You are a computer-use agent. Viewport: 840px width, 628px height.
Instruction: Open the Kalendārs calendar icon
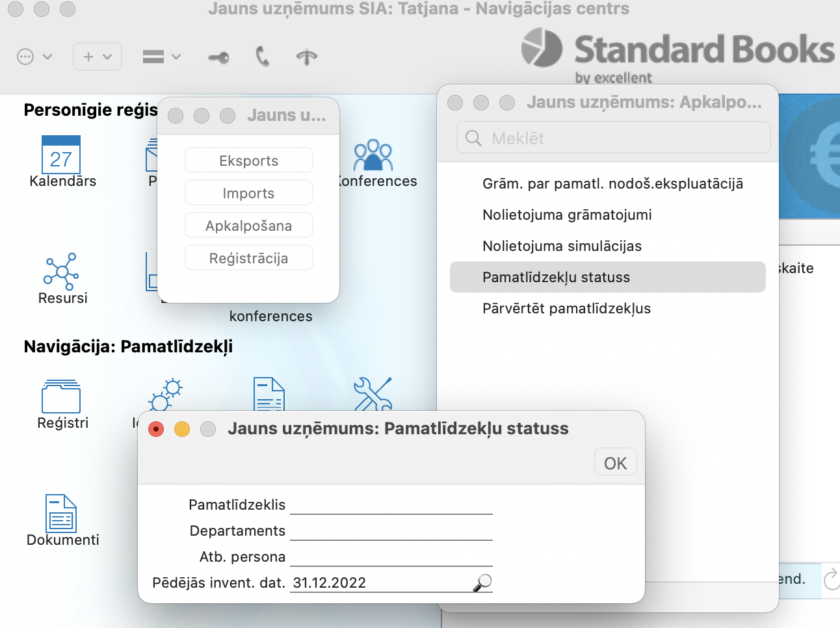61,155
